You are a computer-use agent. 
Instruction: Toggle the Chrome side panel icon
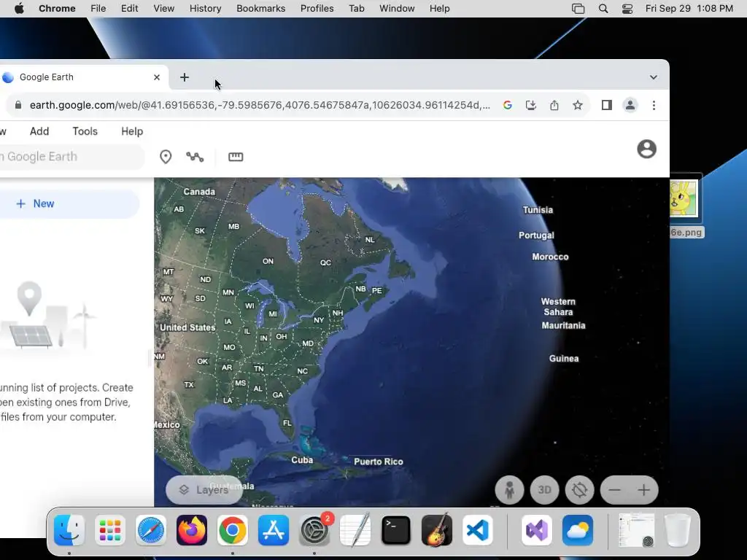coord(606,105)
